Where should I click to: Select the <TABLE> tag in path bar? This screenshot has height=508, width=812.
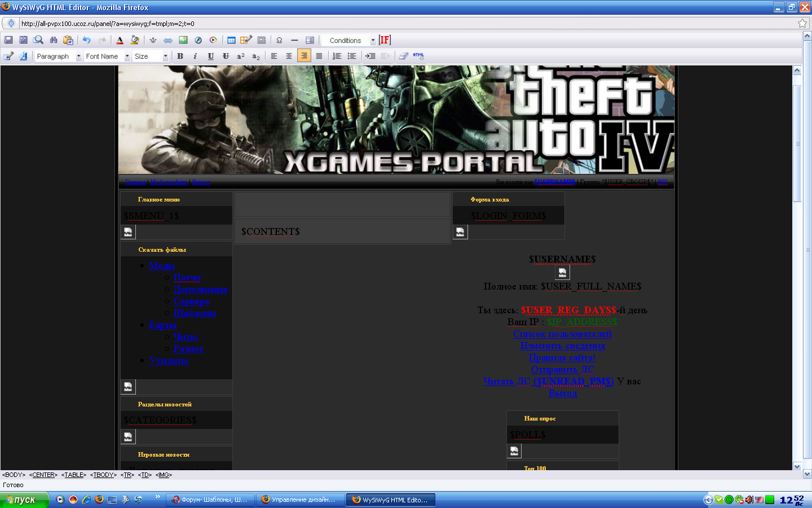[74, 475]
